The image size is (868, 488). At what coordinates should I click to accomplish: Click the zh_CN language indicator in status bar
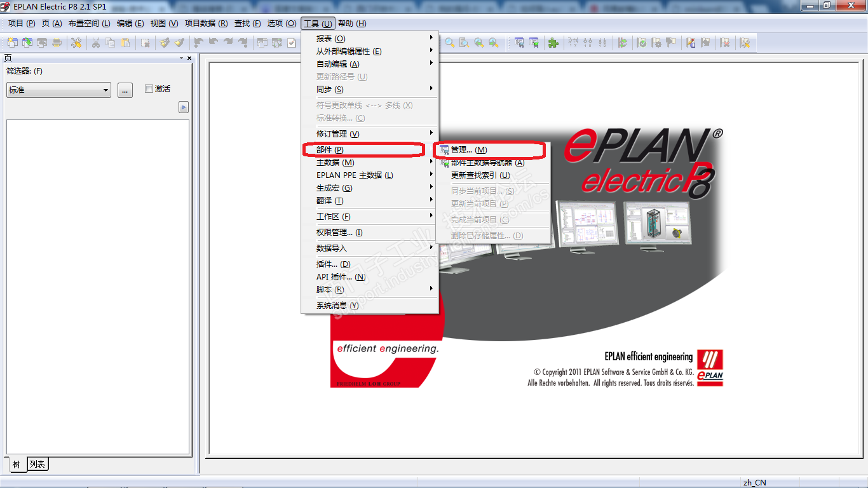[755, 483]
